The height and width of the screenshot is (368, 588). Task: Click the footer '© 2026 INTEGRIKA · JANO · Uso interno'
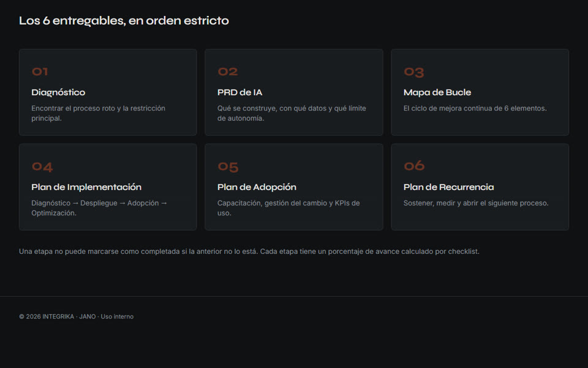(76, 316)
